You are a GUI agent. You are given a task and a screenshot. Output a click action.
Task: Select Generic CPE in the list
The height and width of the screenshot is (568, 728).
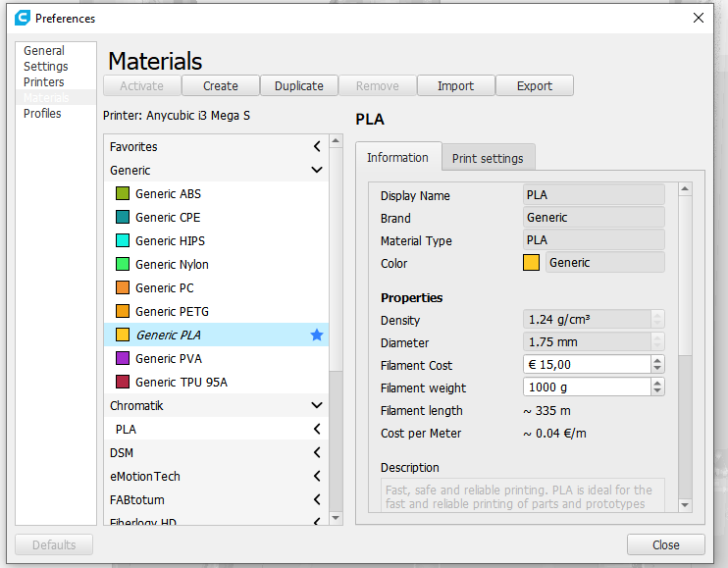[x=217, y=217]
